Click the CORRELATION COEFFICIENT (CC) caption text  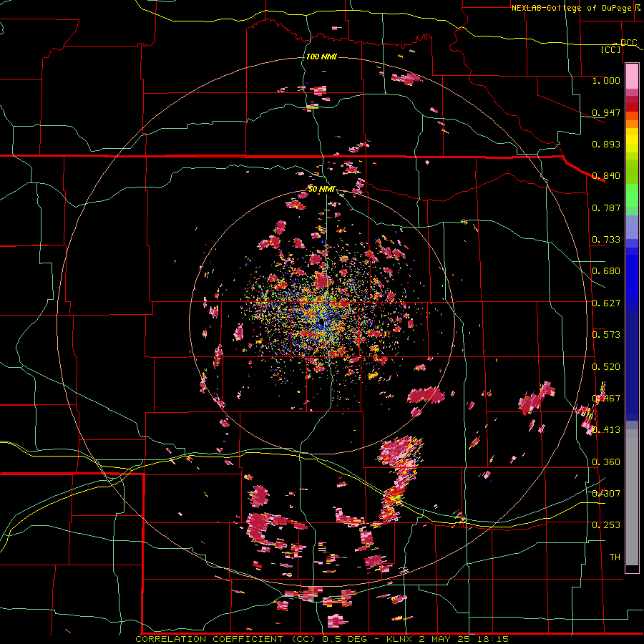[225, 639]
